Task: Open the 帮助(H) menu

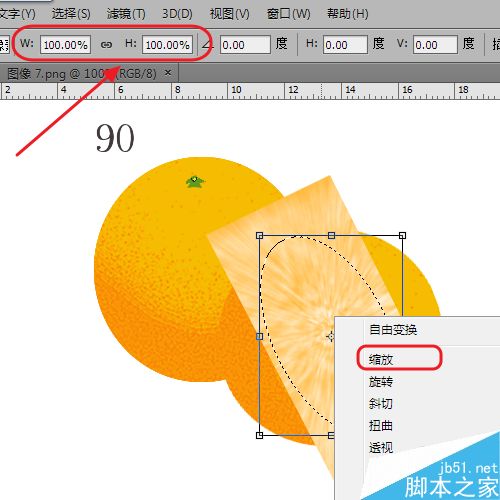Action: click(348, 14)
